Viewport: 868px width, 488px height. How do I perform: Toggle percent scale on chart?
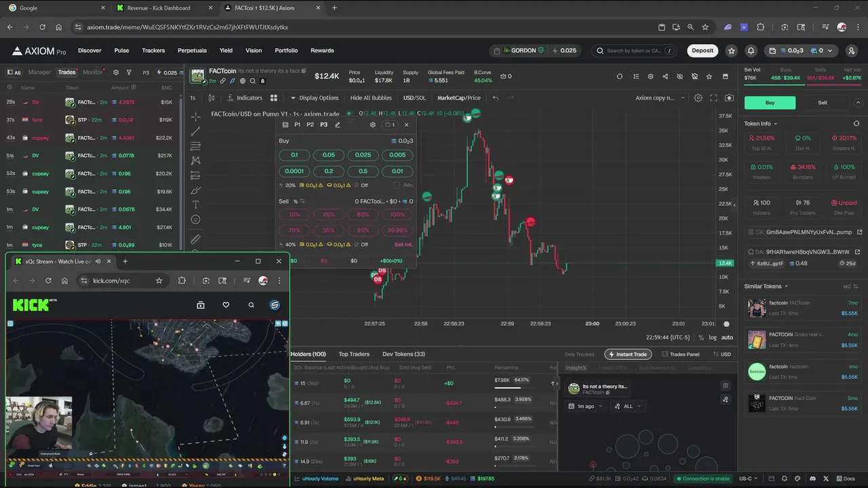701,338
